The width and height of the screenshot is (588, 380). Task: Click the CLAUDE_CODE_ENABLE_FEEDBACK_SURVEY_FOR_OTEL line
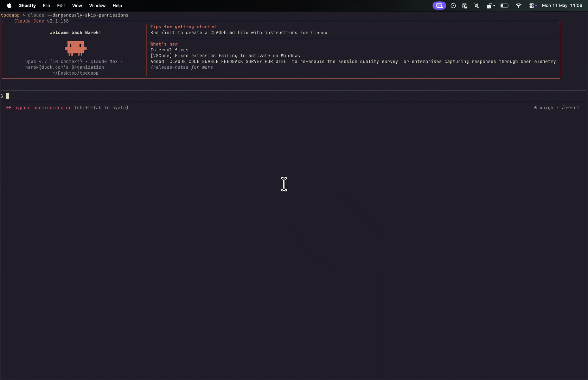[353, 61]
